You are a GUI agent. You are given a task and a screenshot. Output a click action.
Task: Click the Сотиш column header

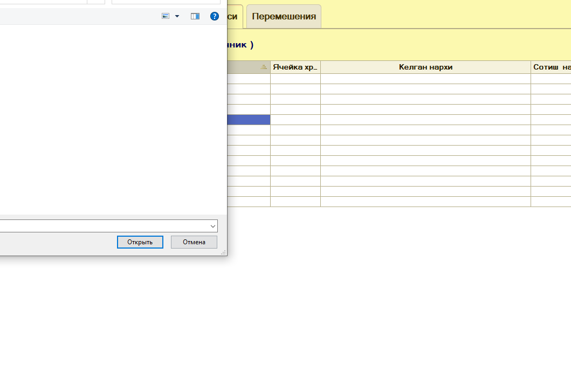(551, 67)
